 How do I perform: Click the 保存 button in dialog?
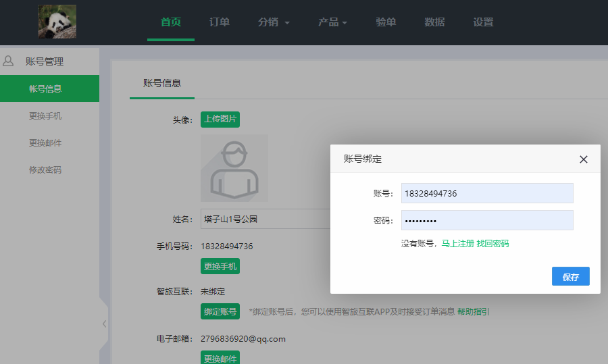coord(570,277)
